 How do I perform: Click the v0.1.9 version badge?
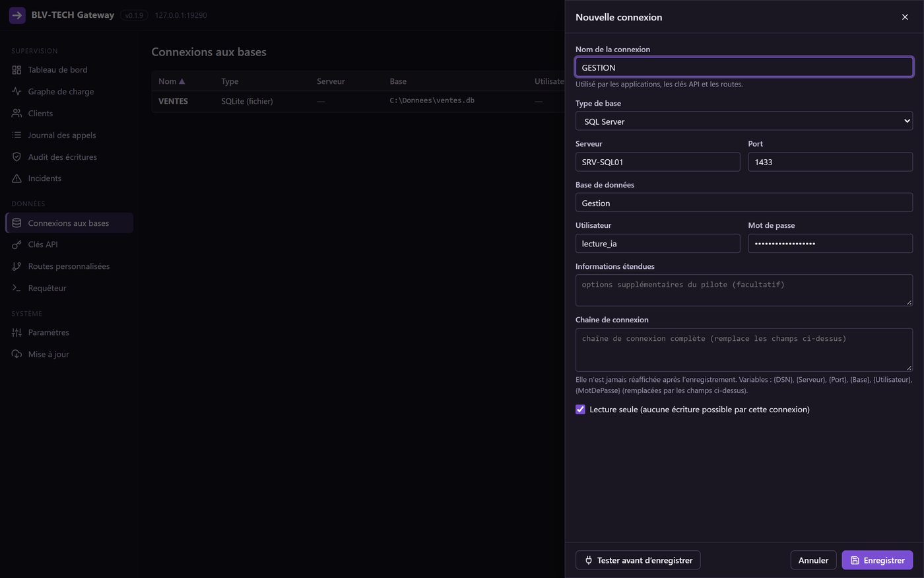click(x=134, y=15)
